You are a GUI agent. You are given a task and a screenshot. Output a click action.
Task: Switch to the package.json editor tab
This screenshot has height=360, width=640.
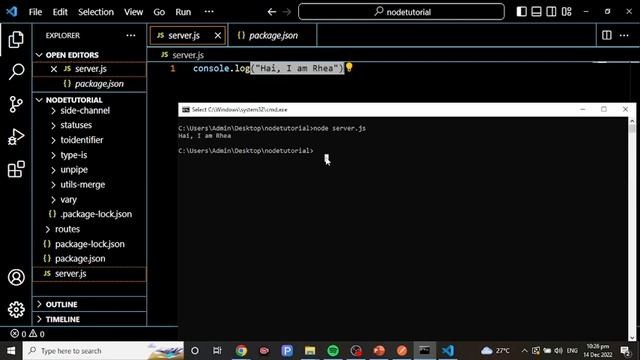273,36
